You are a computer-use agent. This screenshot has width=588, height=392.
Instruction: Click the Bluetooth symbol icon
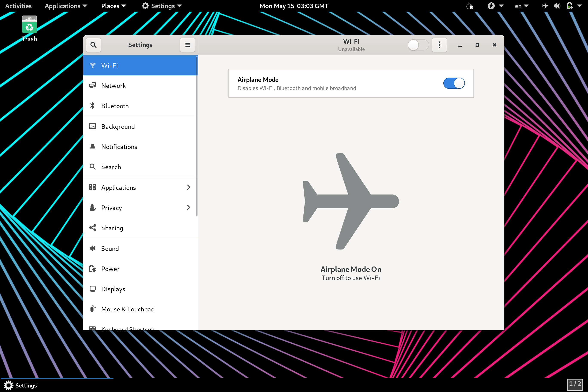[92, 106]
